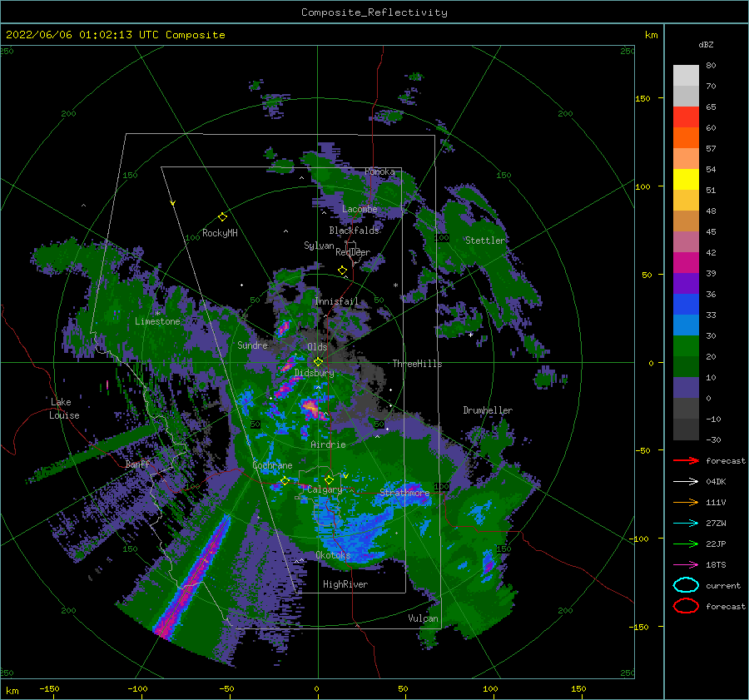Image resolution: width=749 pixels, height=700 pixels.
Task: Click the Composite_Reflectivity title
Action: pos(374,12)
